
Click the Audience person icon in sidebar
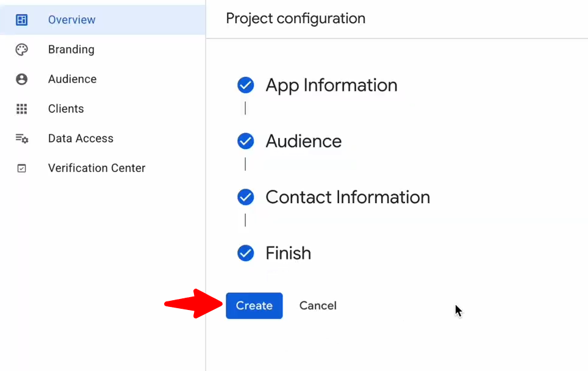[21, 79]
